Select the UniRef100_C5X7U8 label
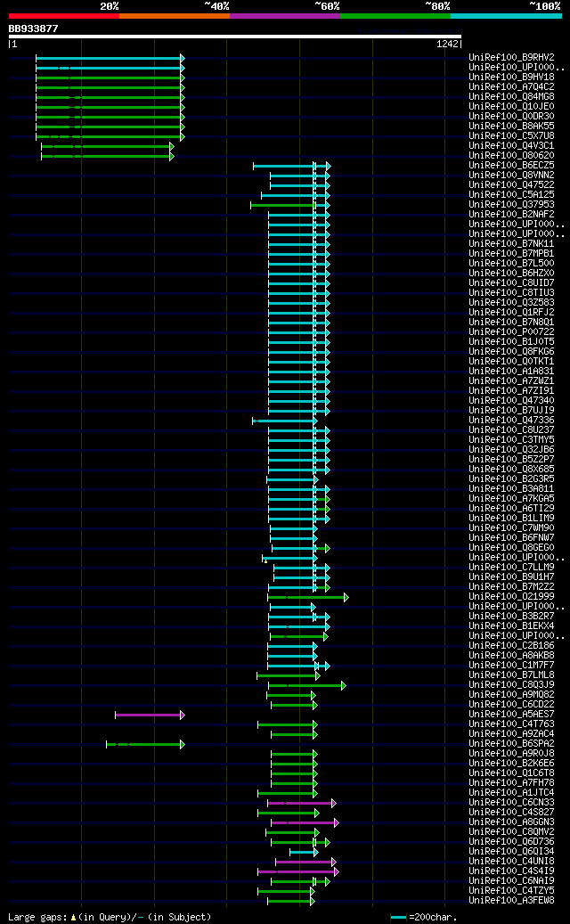Viewport: 570px width, 924px height. pos(511,135)
